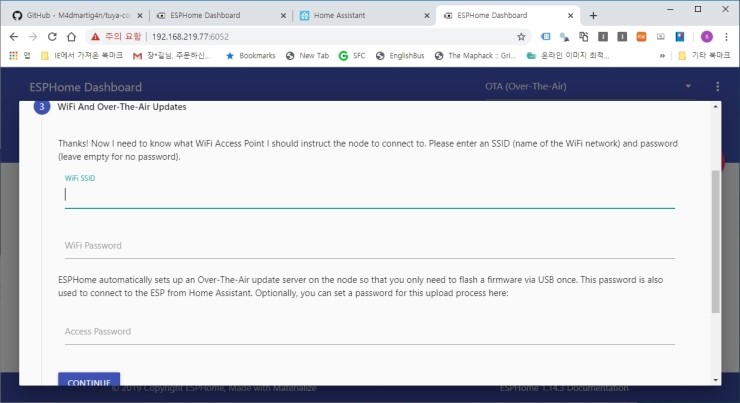Switch to the Home Assistant tab

pyautogui.click(x=365, y=16)
